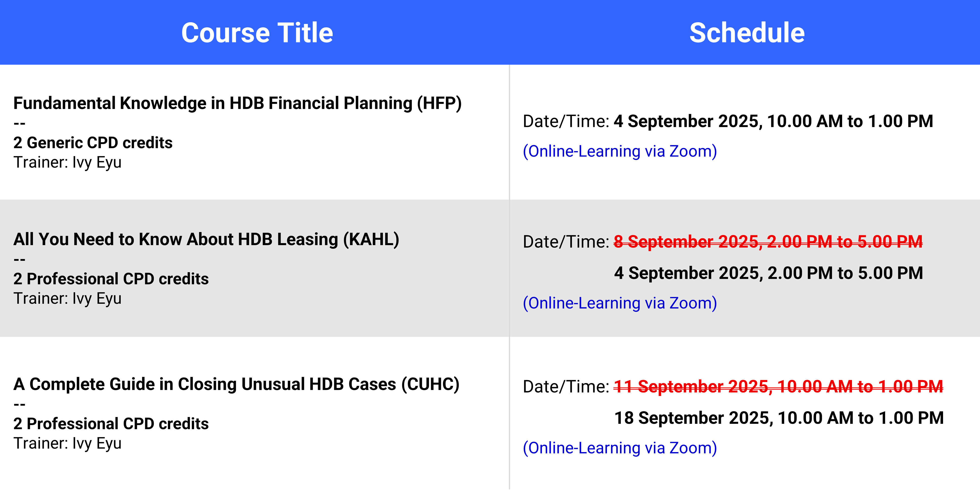The height and width of the screenshot is (490, 980).
Task: Click the first Online-Learning via Zoom link
Action: click(x=620, y=151)
